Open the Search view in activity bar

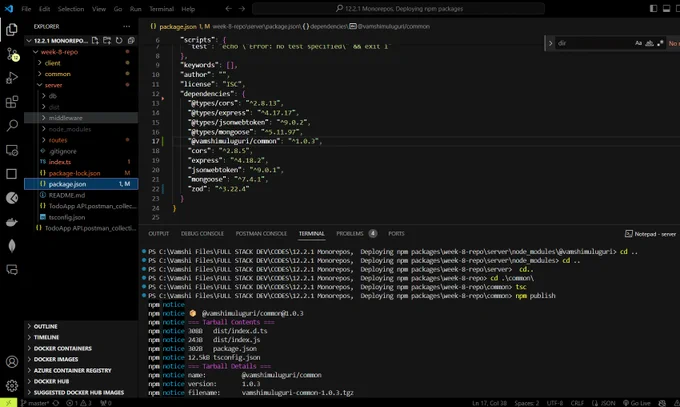tap(12, 126)
